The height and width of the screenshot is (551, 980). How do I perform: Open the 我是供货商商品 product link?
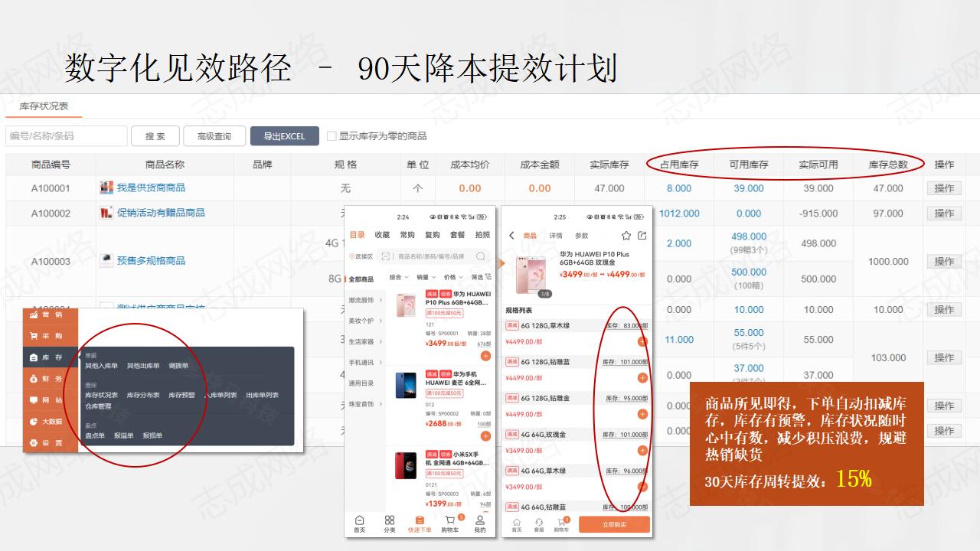151,187
